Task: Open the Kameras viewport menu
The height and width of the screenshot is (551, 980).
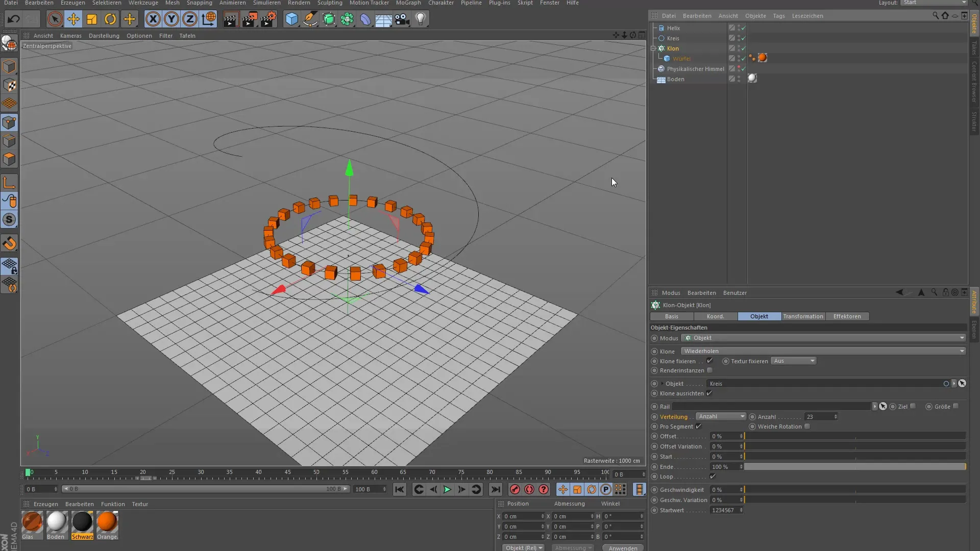Action: [x=70, y=36]
